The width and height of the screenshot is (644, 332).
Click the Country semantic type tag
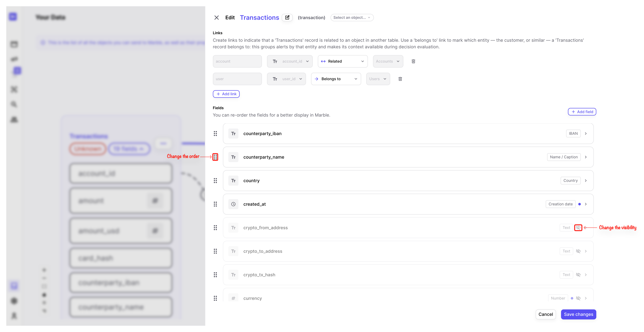click(x=570, y=180)
